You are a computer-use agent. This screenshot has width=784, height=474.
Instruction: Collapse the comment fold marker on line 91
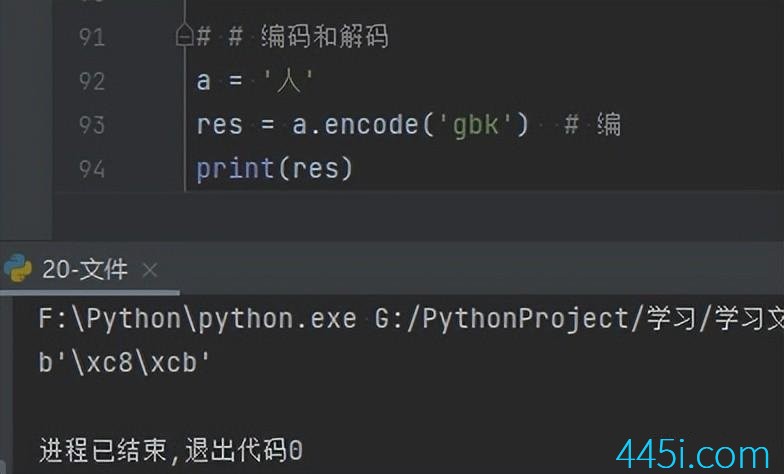tap(184, 35)
